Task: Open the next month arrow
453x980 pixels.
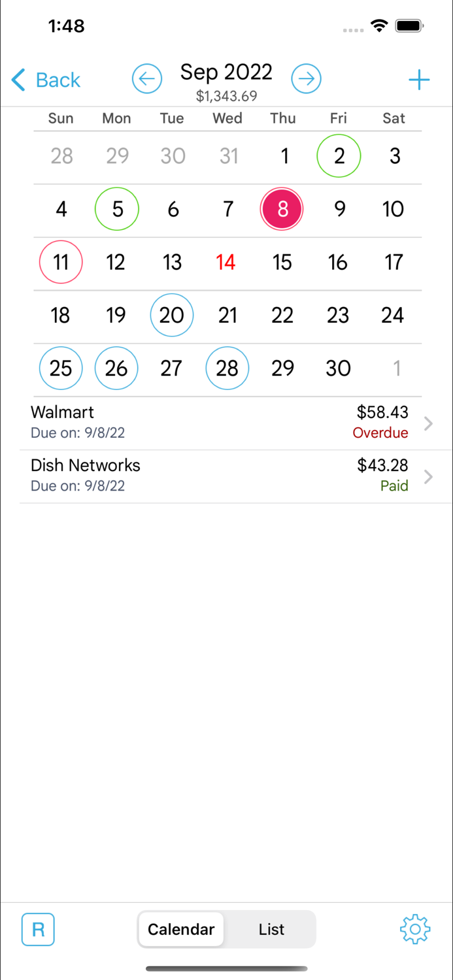Action: pos(306,78)
